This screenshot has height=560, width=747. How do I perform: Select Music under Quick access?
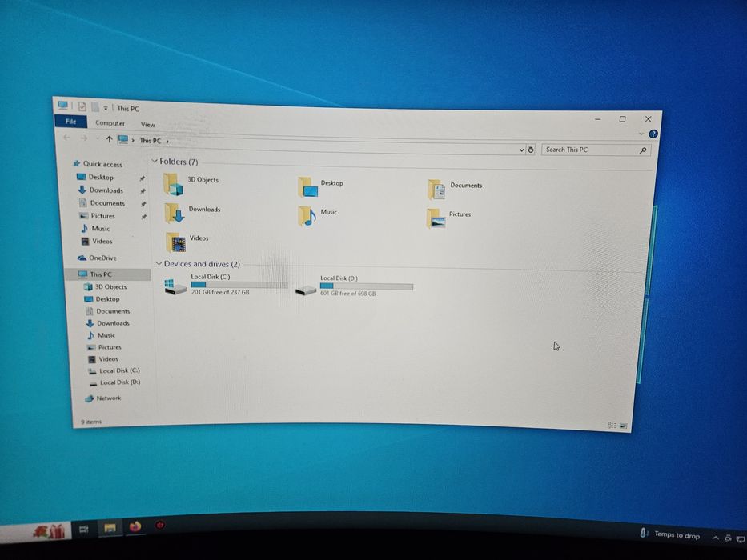(95, 229)
